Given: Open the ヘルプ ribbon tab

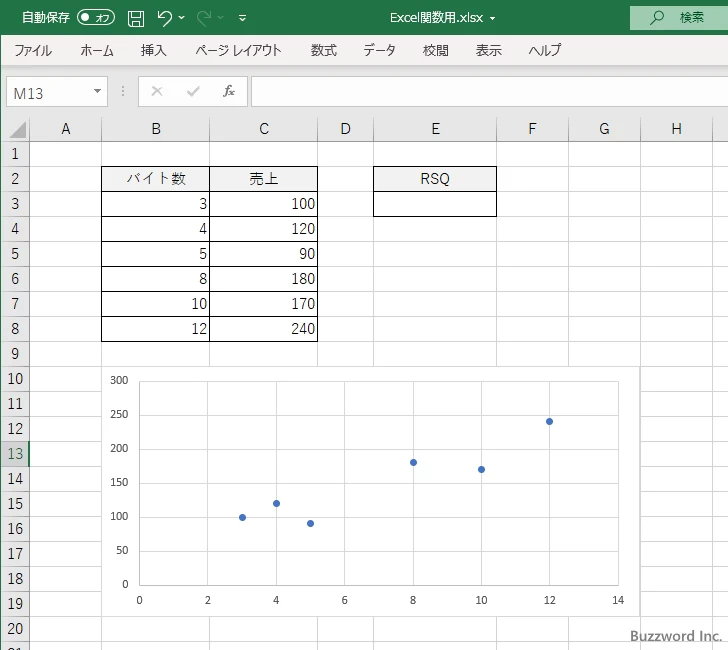Looking at the screenshot, I should (545, 50).
